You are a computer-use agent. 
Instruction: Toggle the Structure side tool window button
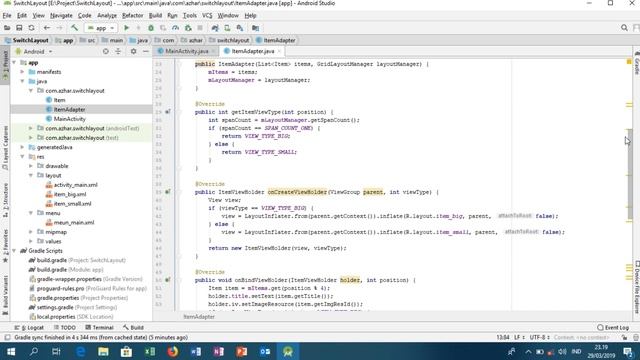click(x=5, y=200)
